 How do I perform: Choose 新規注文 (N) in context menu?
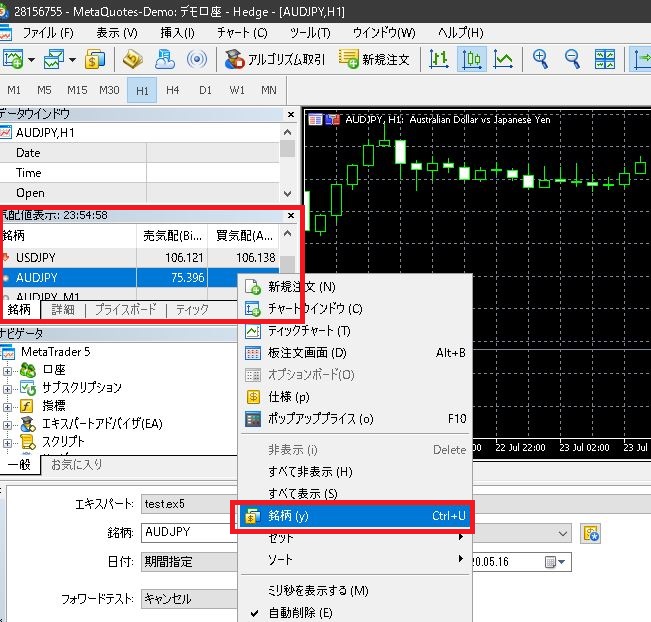(x=356, y=287)
